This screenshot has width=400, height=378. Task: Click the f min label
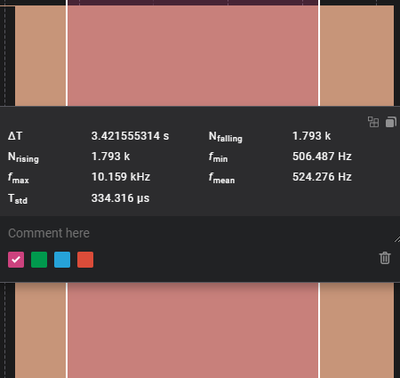pyautogui.click(x=218, y=157)
